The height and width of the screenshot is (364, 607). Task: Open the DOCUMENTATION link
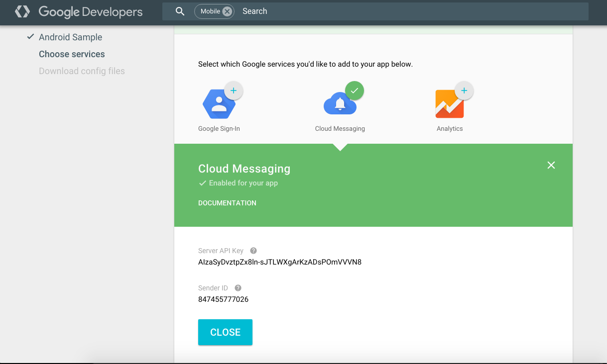227,203
